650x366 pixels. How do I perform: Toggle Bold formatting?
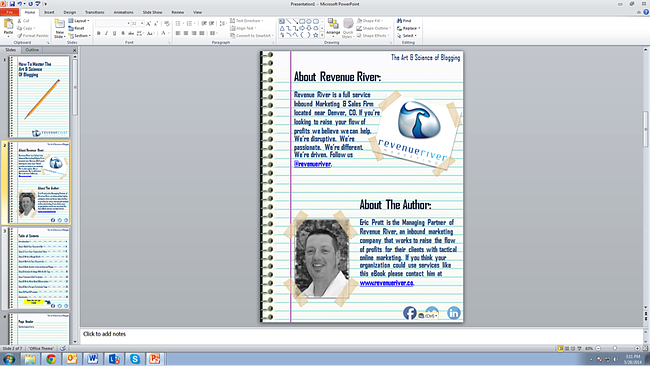[x=99, y=33]
